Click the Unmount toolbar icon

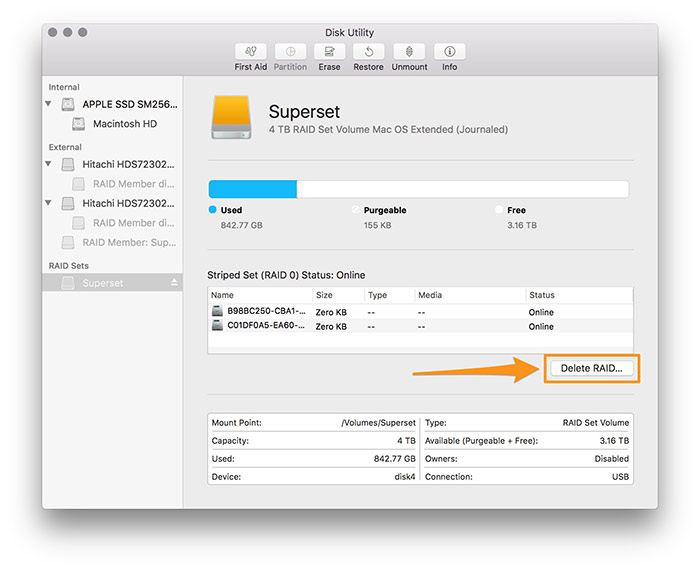pyautogui.click(x=409, y=52)
